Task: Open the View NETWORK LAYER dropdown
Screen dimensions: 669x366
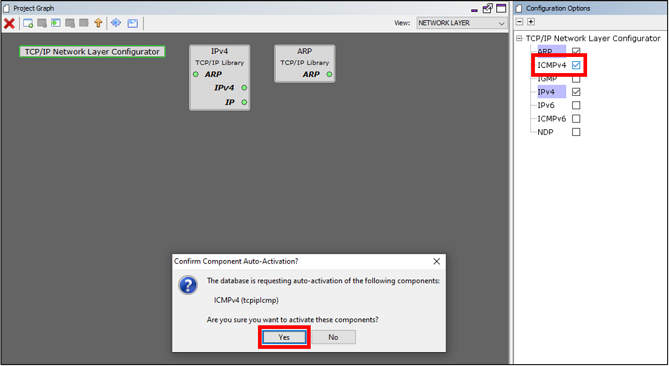Action: pos(462,23)
